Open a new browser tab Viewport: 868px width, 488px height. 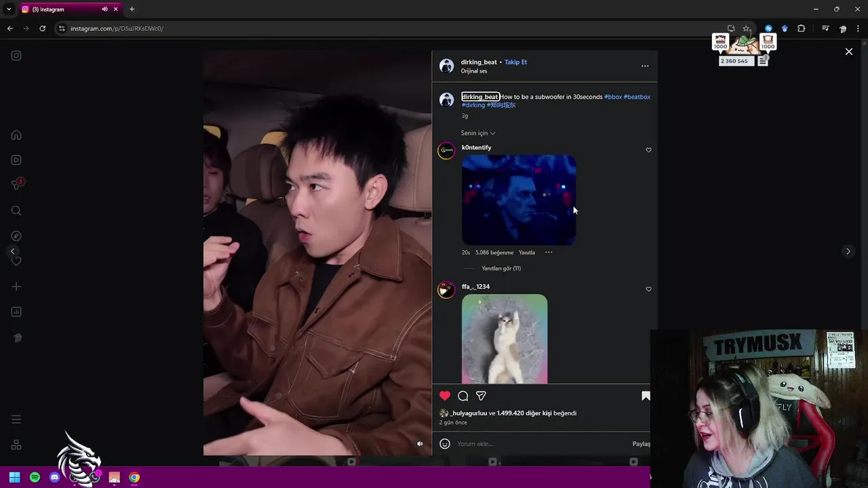132,9
